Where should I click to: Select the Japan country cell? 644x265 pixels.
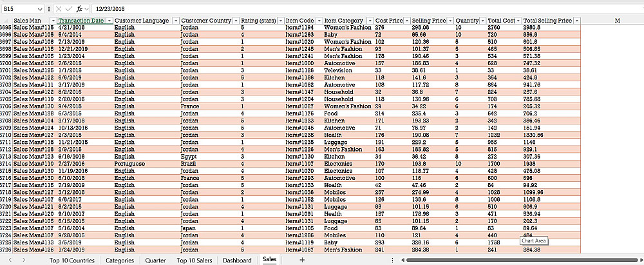click(210, 228)
